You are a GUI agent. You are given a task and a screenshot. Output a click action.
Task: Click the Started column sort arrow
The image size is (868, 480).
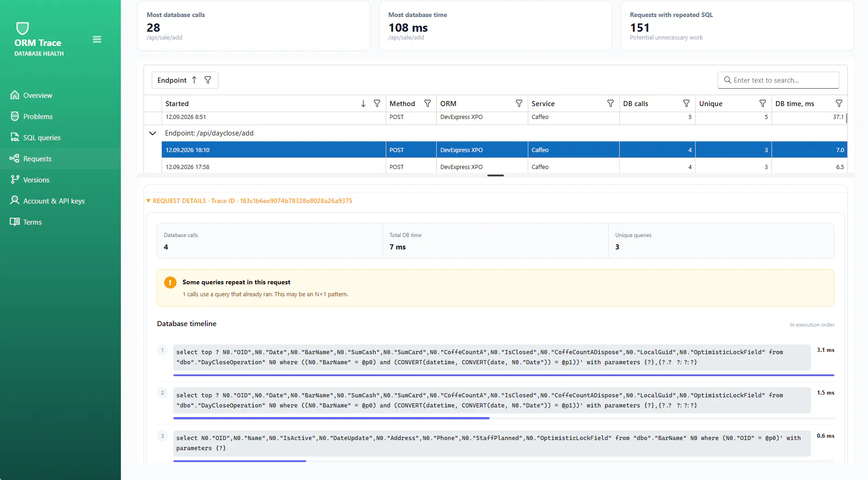363,103
